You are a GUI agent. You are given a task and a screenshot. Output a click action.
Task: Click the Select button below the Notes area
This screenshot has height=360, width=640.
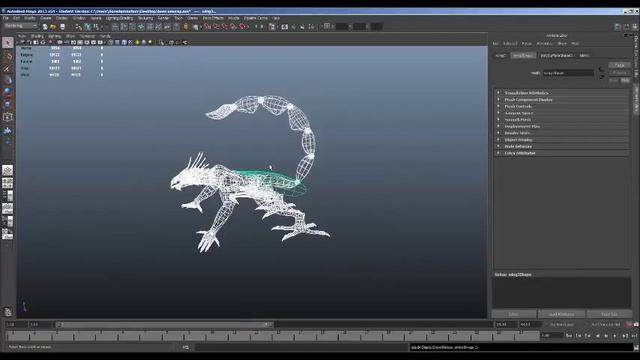[514, 314]
